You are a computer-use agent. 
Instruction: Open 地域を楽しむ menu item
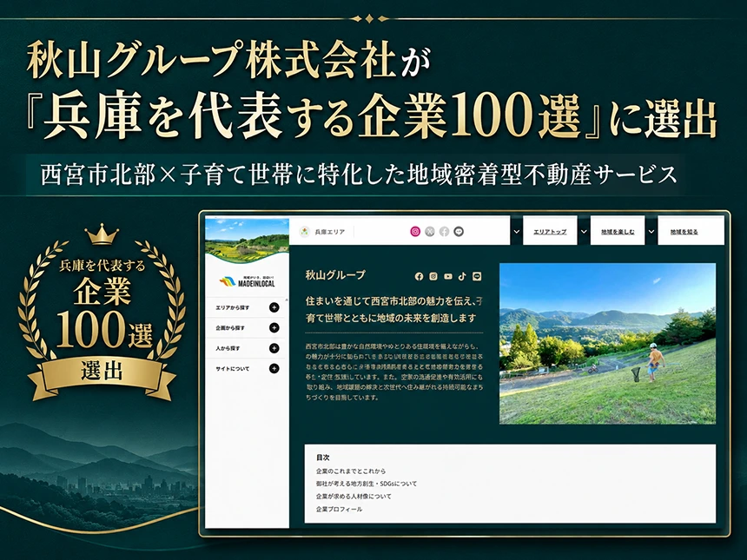(618, 232)
